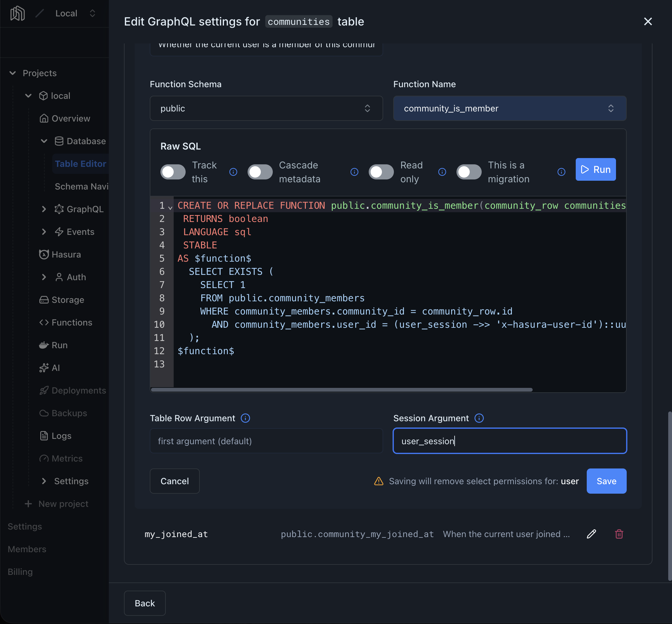Collapse the Projects tree section
This screenshot has height=624, width=672.
coord(13,73)
